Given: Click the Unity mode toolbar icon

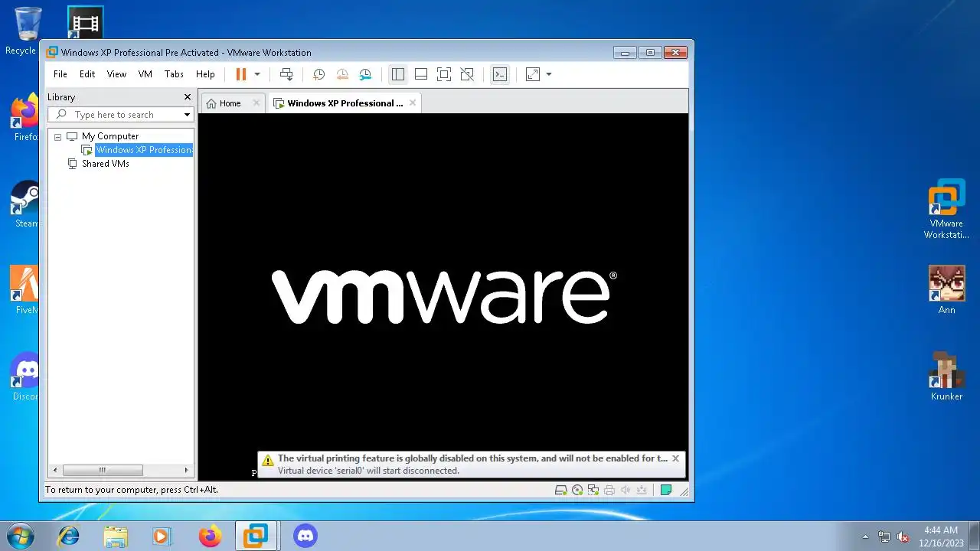Looking at the screenshot, I should point(467,74).
